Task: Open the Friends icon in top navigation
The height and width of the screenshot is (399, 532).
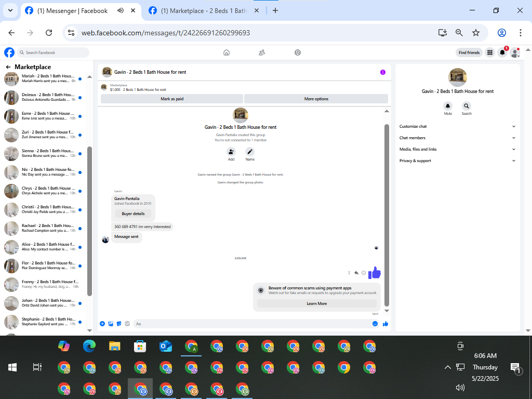Action: [x=262, y=52]
